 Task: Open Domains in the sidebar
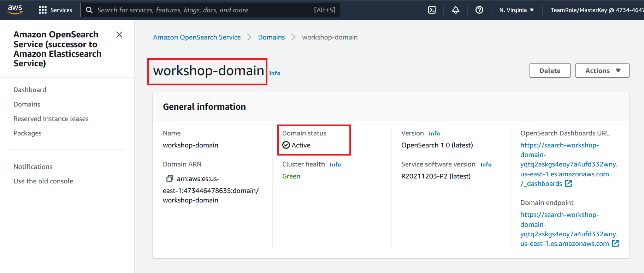tap(27, 104)
